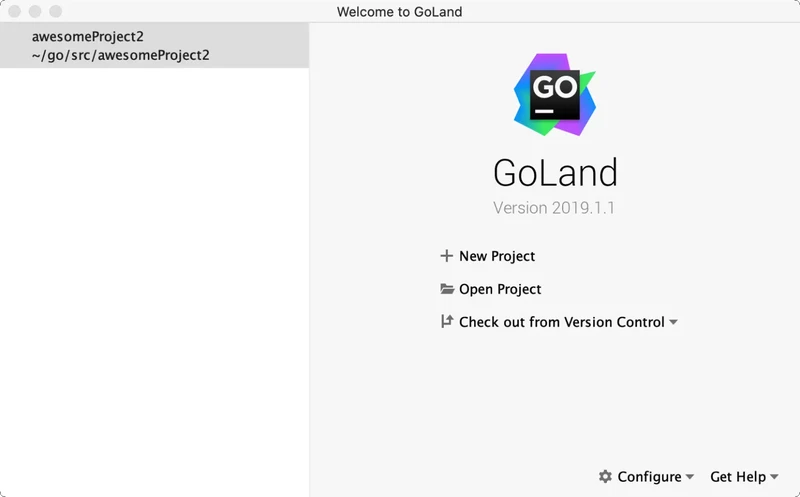The width and height of the screenshot is (800, 497).
Task: Select the Open Project label
Action: click(500, 289)
